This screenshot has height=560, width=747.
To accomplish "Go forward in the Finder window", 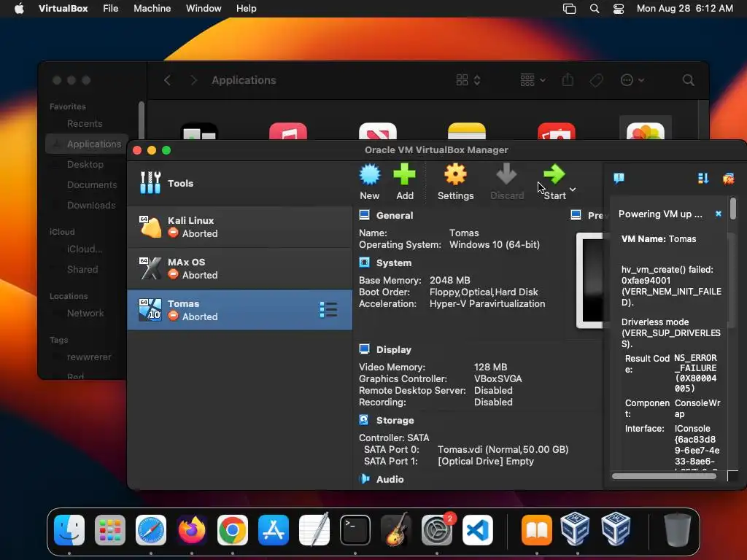I will click(193, 80).
